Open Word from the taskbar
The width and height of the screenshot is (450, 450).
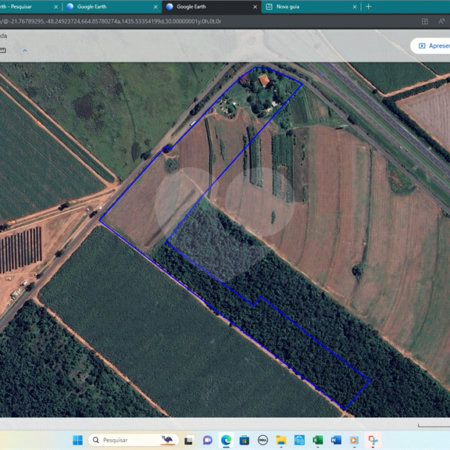point(336,440)
